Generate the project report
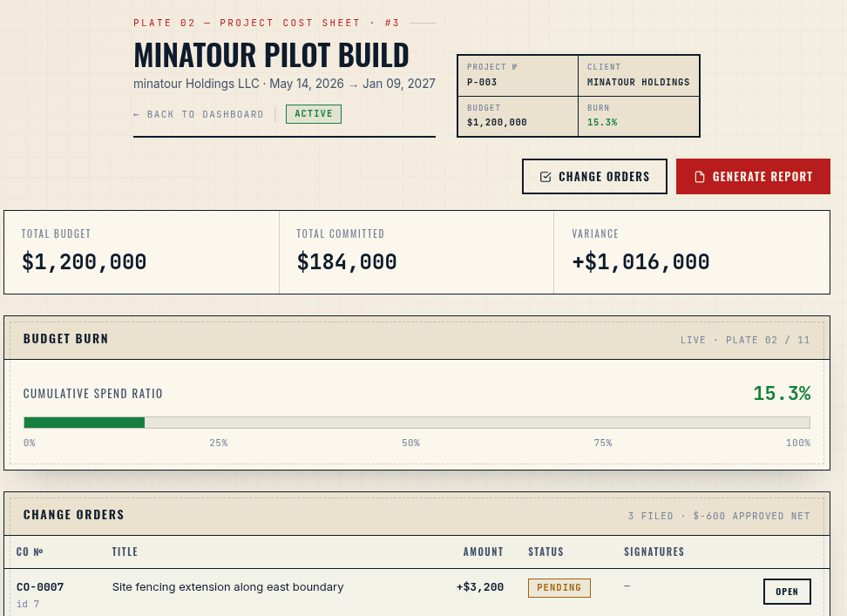Image resolution: width=847 pixels, height=616 pixels. (x=753, y=177)
